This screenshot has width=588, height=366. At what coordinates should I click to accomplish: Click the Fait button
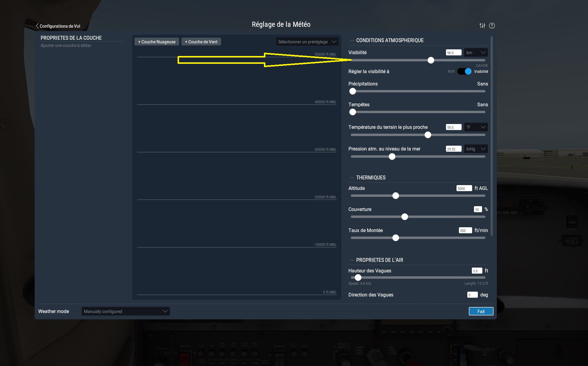(481, 311)
